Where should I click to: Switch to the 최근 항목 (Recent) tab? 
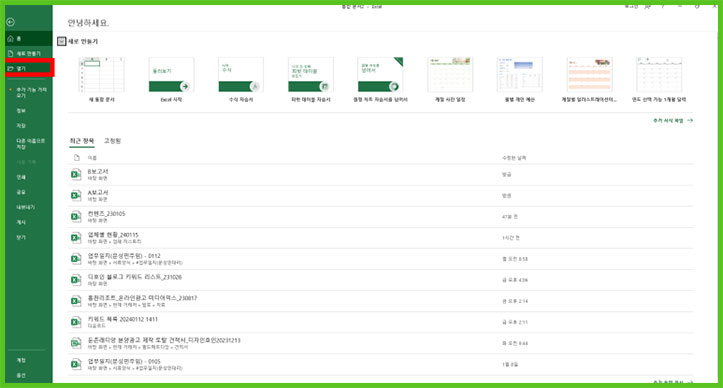82,141
